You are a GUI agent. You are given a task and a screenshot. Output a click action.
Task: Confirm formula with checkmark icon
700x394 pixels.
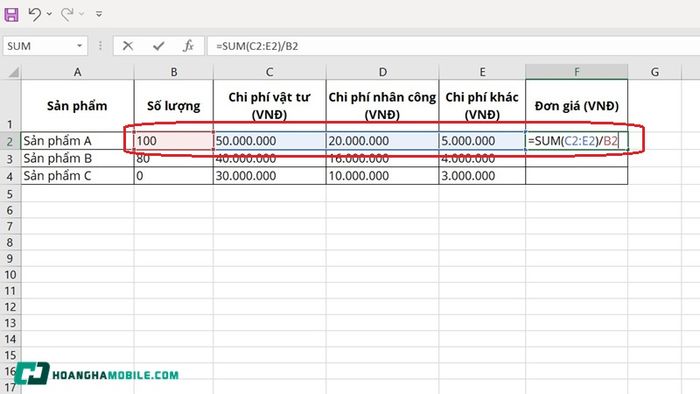click(x=158, y=46)
